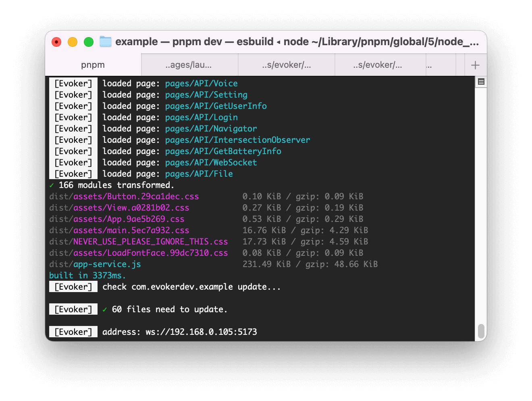Click dist/assets/LoadFontFace.99dc7310.css file name
Screen dimensions: 532x401
139,253
